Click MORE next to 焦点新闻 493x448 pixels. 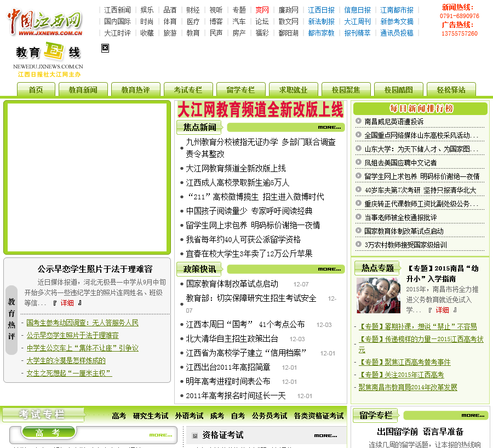point(329,127)
